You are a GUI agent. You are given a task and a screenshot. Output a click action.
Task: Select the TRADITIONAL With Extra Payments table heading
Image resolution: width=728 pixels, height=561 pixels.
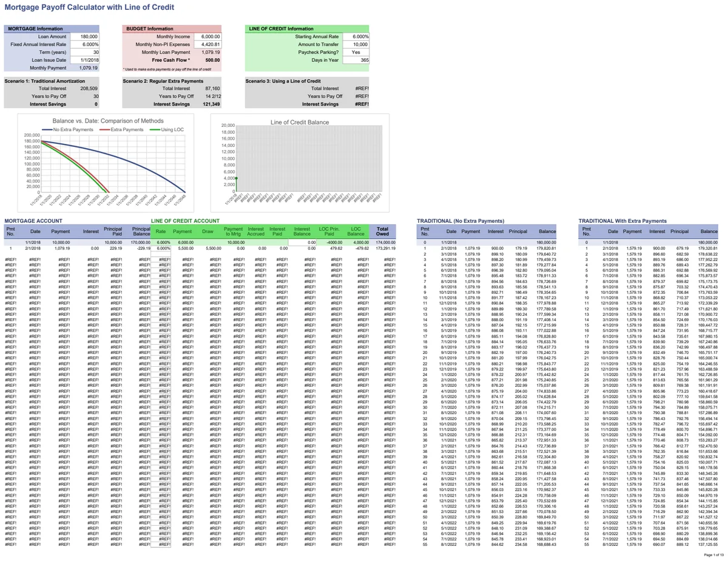622,220
